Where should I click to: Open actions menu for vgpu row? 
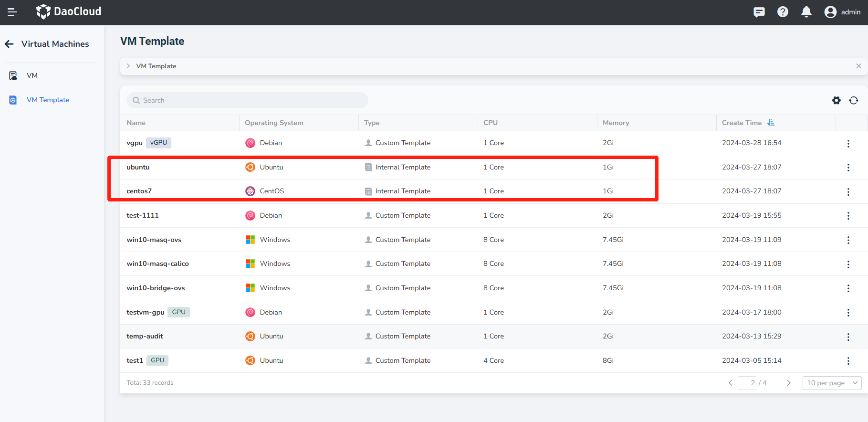[848, 144]
